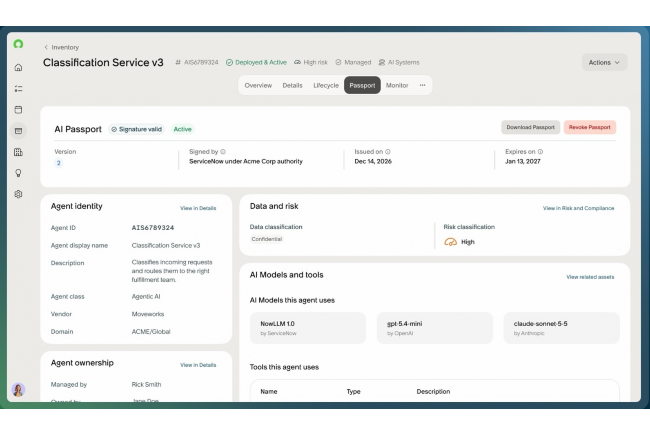Screen dimensions: 650x433
Task: Click the Revoke Passport button
Action: [589, 127]
